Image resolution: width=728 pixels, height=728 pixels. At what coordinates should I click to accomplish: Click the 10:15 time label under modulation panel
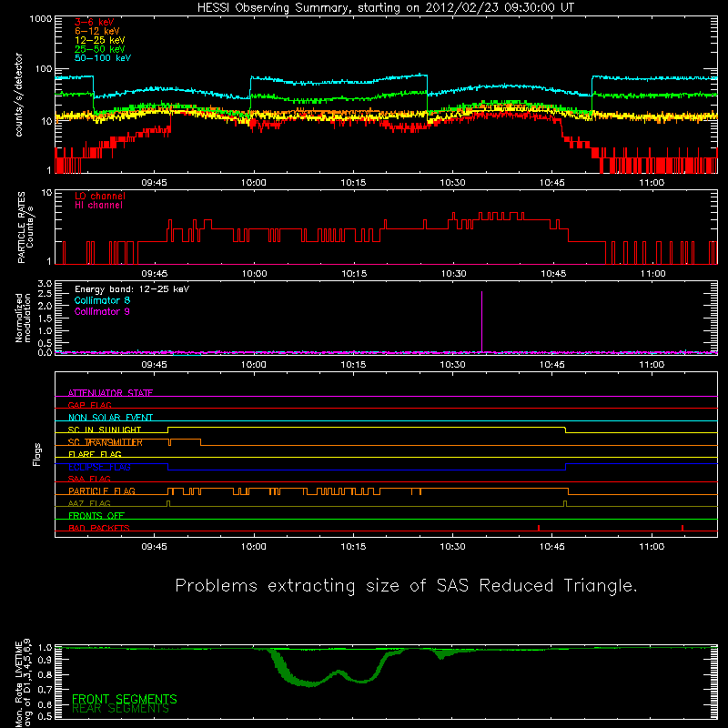pyautogui.click(x=353, y=365)
